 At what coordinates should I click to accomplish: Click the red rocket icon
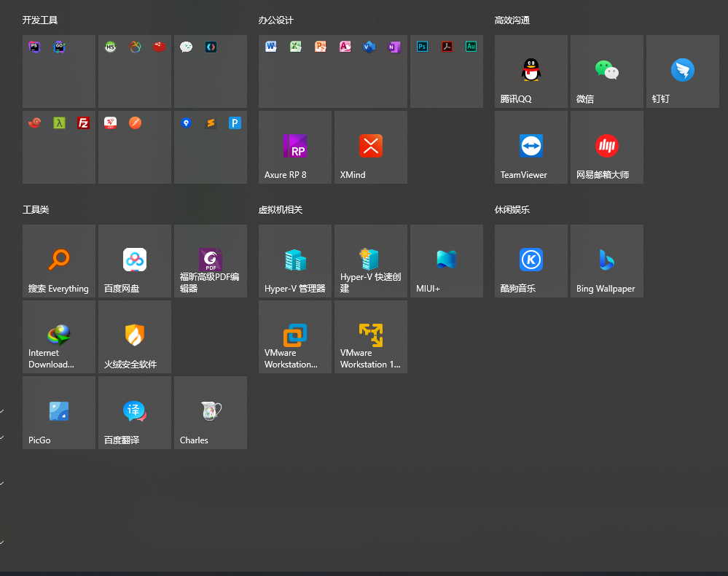coord(110,122)
